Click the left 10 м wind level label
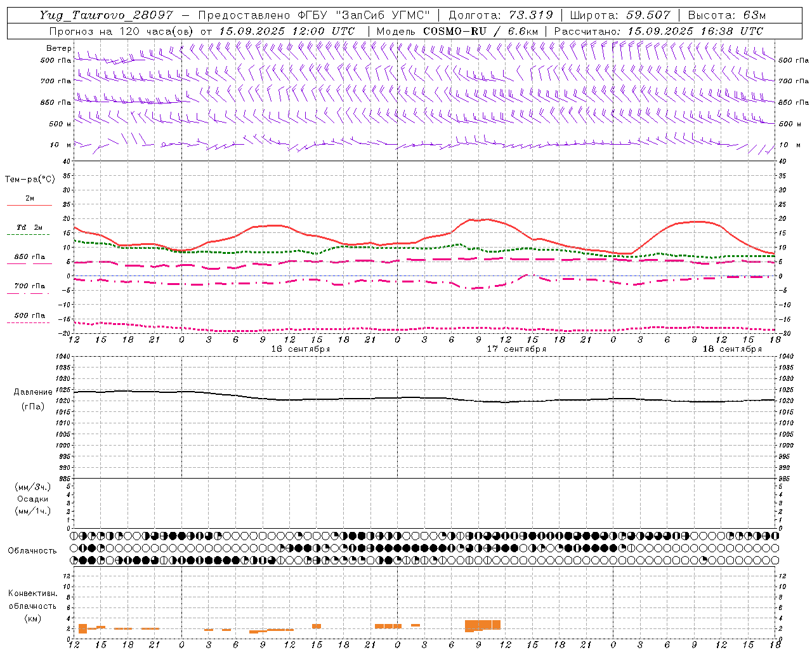 (x=60, y=145)
